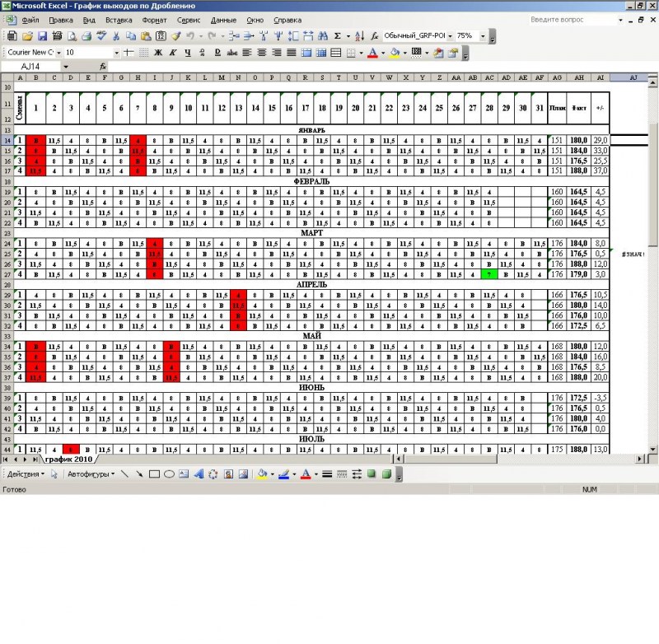The height and width of the screenshot is (644, 659).
Task: Select column header AJ
Action: tap(633, 77)
